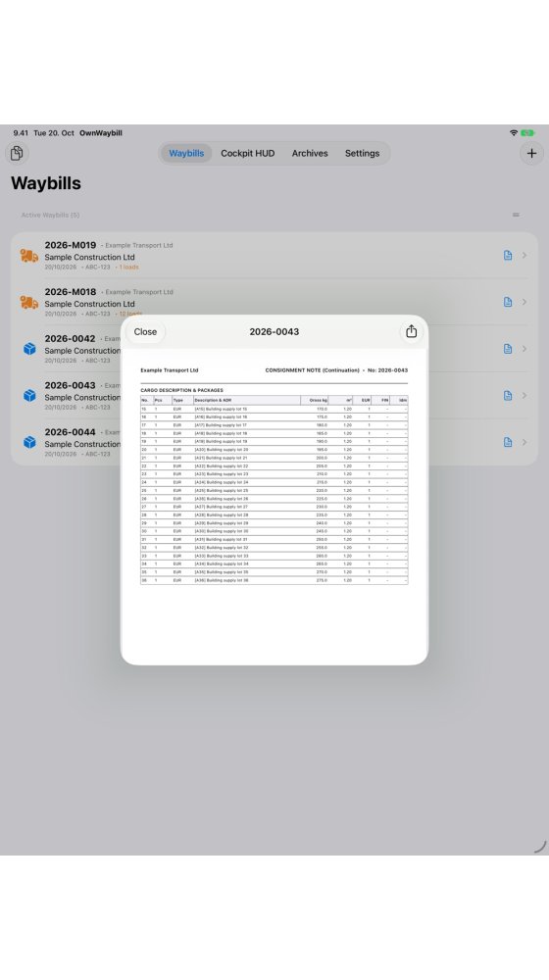
Task: Expand waybill 2026-M019 with its chevron
Action: pos(524,255)
